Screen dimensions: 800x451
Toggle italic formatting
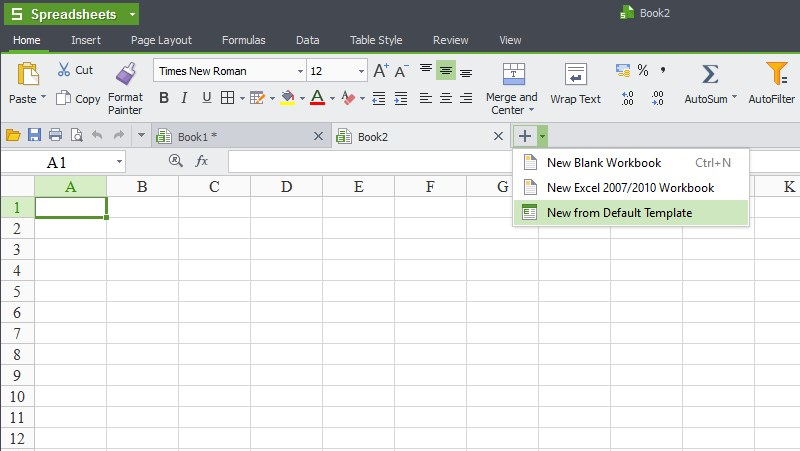point(184,97)
